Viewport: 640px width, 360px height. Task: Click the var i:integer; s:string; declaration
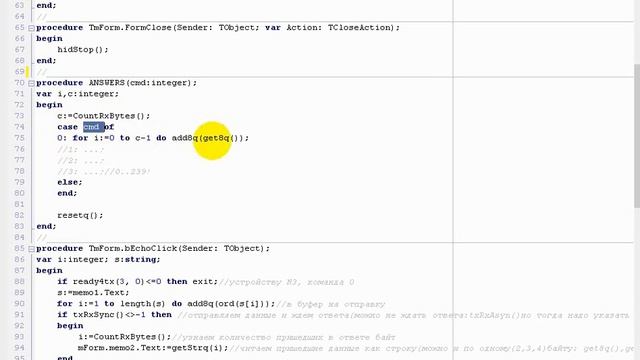pyautogui.click(x=98, y=260)
